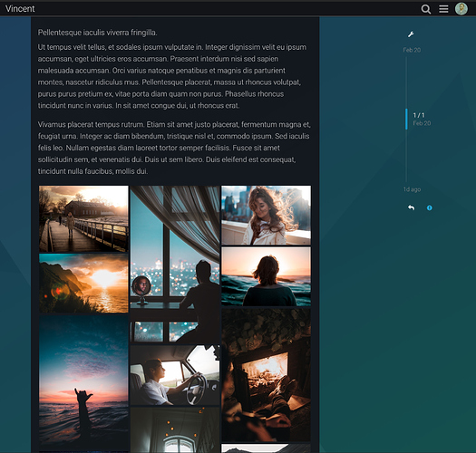
Task: Jump to Feb 20 timeline start date
Action: (x=412, y=50)
